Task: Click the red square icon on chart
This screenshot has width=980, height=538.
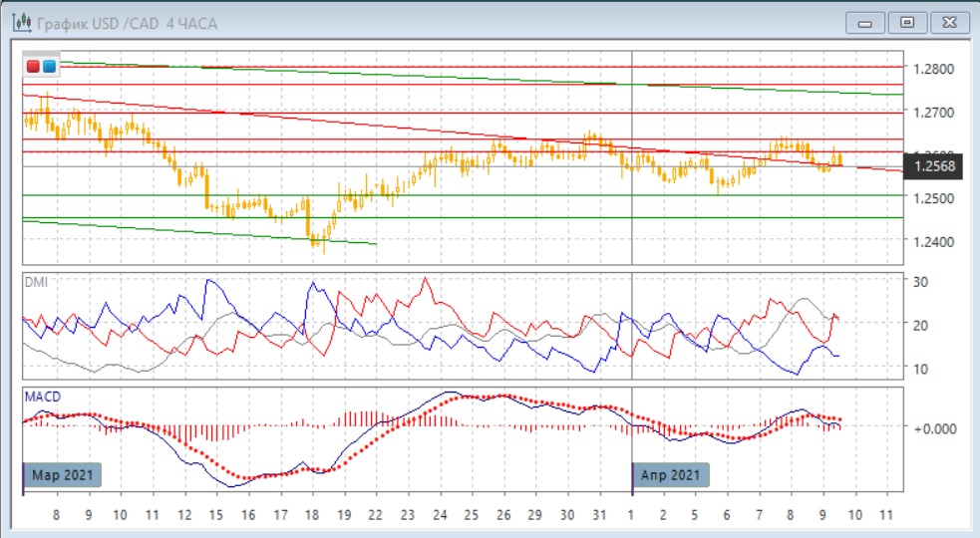Action: pyautogui.click(x=33, y=66)
